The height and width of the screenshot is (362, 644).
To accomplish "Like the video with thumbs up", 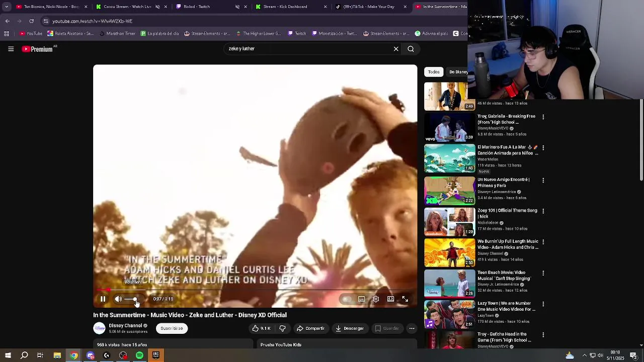I will tap(261, 328).
